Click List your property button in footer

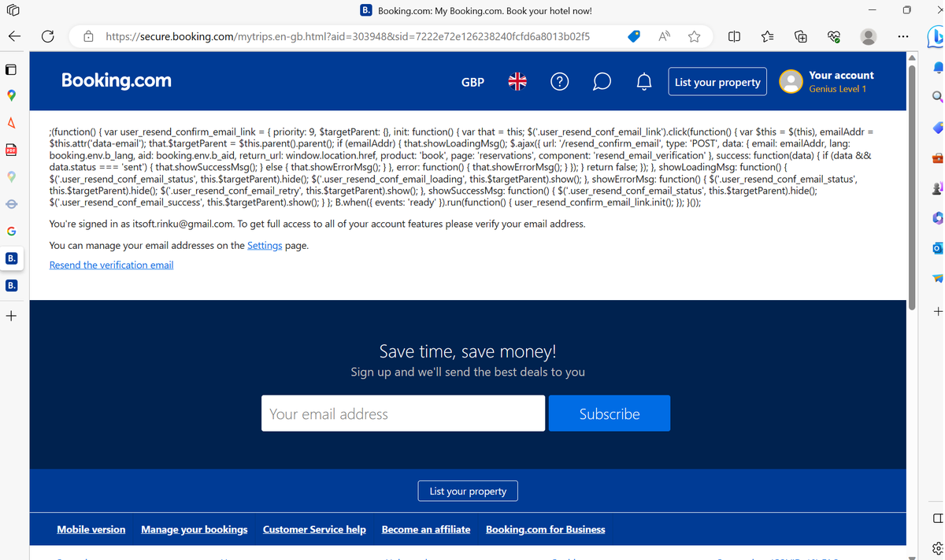tap(468, 491)
